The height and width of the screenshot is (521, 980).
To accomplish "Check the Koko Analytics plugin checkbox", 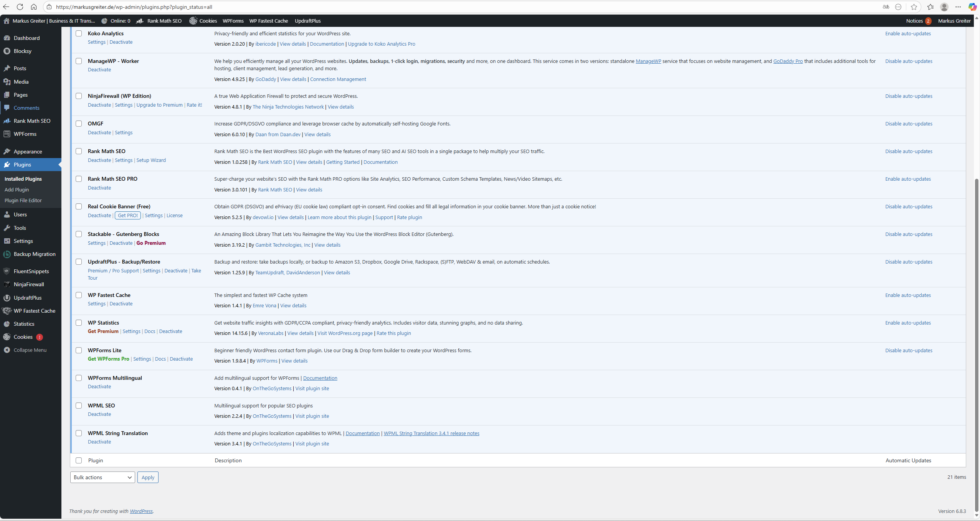I will coord(79,33).
